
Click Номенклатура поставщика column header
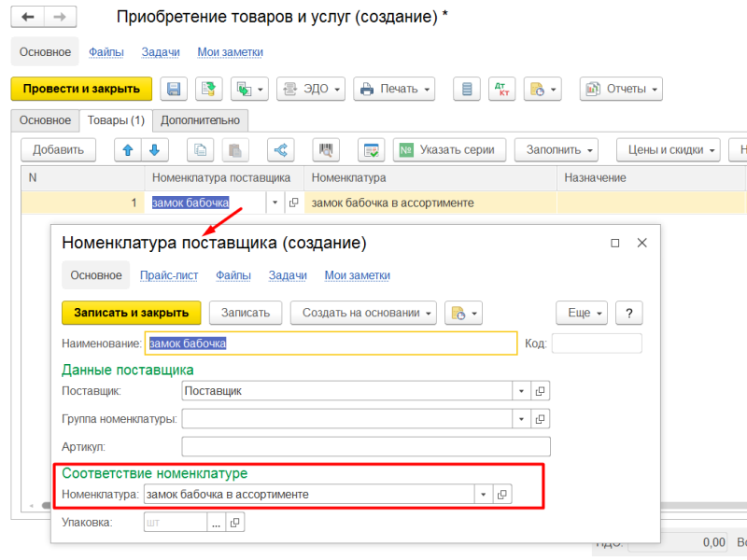pos(224,178)
